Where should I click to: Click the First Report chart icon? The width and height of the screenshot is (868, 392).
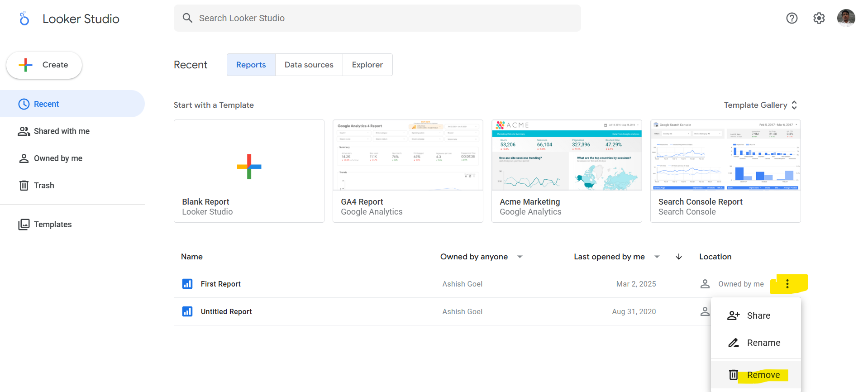click(x=187, y=284)
